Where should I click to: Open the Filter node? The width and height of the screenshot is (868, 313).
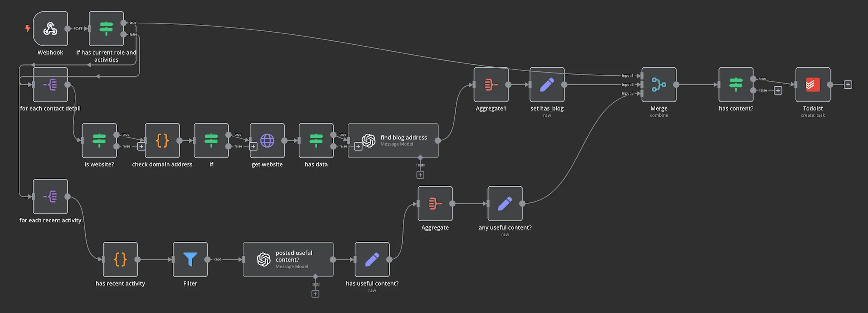pyautogui.click(x=190, y=260)
